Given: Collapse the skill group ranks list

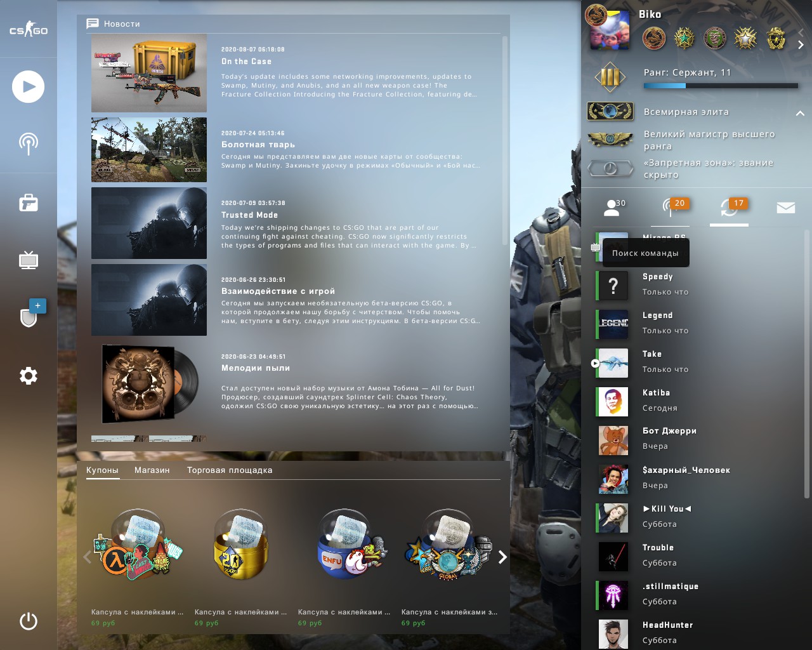Looking at the screenshot, I should tap(800, 113).
